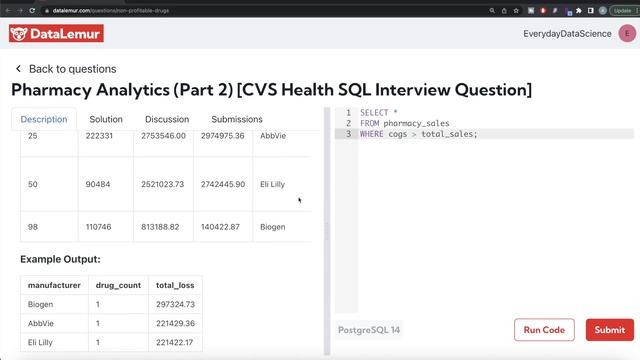The height and width of the screenshot is (360, 640).
Task: Click the drug_count column header
Action: point(118,285)
